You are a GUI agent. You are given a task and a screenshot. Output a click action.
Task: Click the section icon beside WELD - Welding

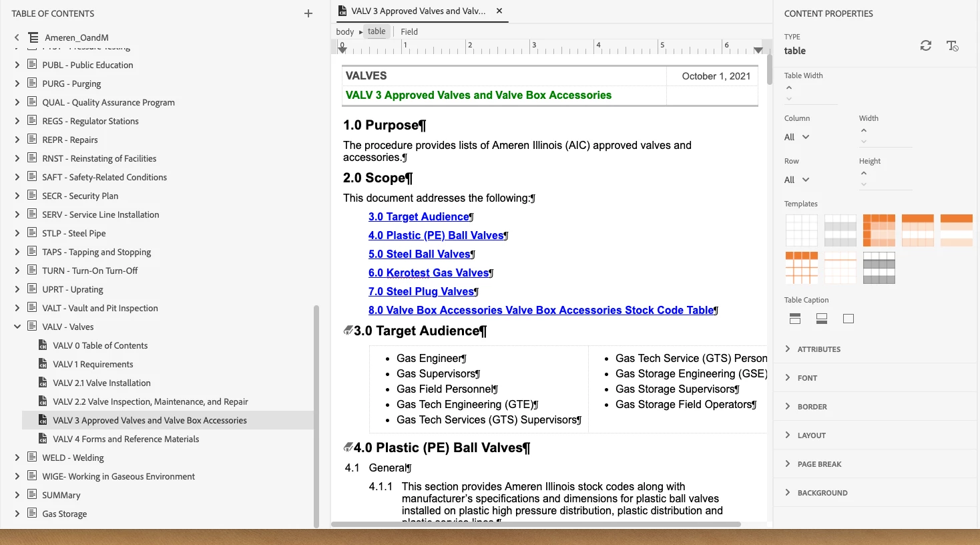[x=31, y=458]
